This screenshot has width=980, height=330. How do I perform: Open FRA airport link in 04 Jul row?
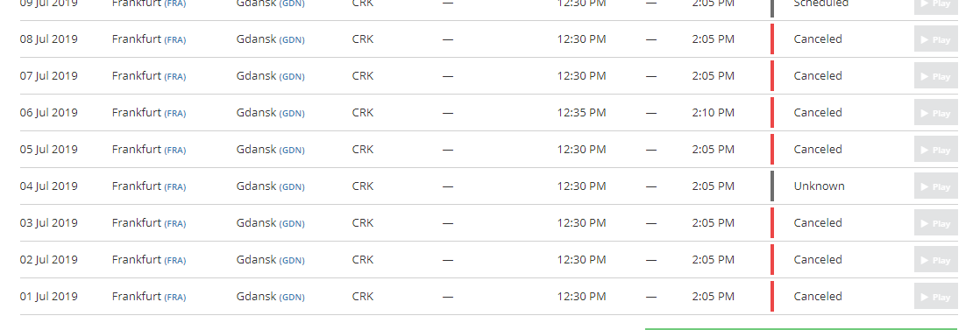coord(175,187)
